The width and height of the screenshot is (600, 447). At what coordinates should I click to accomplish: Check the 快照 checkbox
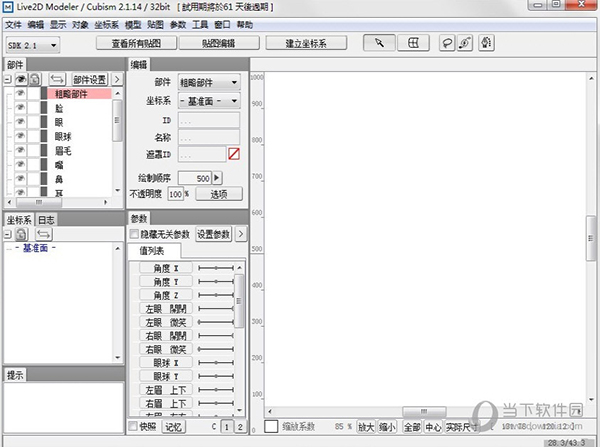pyautogui.click(x=135, y=426)
